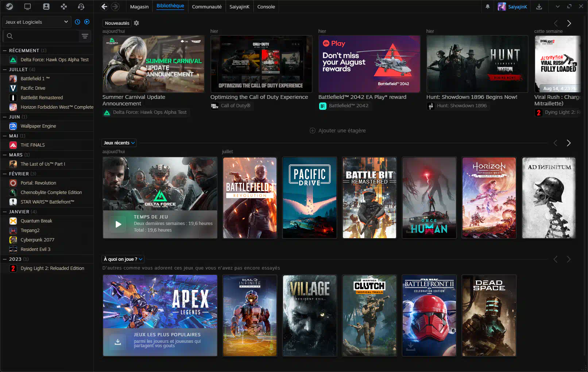Click the Dying Light 2 icon in sidebar
The width and height of the screenshot is (588, 372).
[13, 268]
